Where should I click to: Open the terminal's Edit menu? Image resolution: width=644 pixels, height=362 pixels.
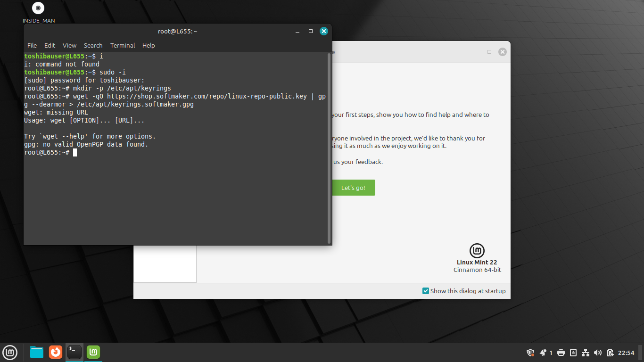coord(50,46)
